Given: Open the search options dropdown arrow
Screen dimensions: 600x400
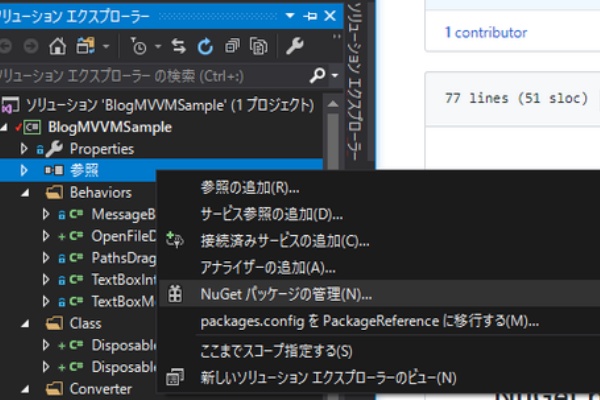Looking at the screenshot, I should tap(335, 75).
